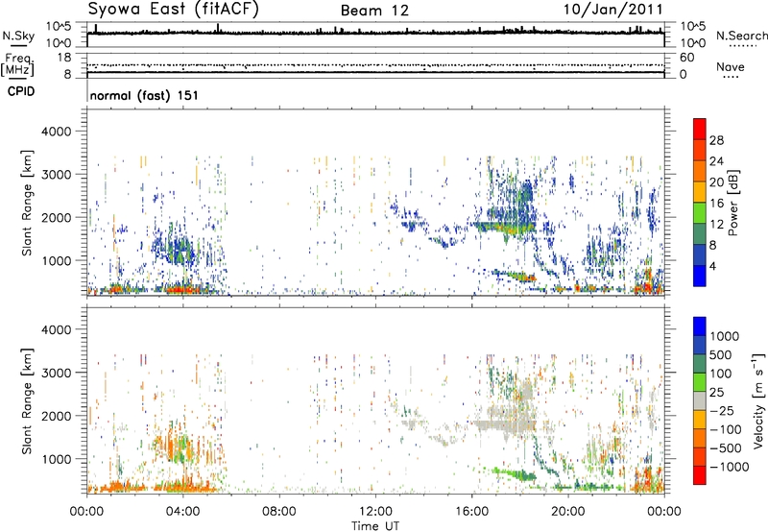Viewport: 768px width, 532px height.
Task: Click the 25 label on Velocity colorbar
Action: pos(716,393)
